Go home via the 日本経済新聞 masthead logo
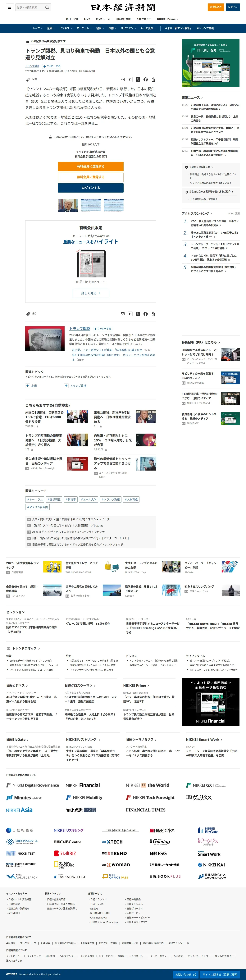Image resolution: width=246 pixels, height=980 pixels. (x=123, y=7)
